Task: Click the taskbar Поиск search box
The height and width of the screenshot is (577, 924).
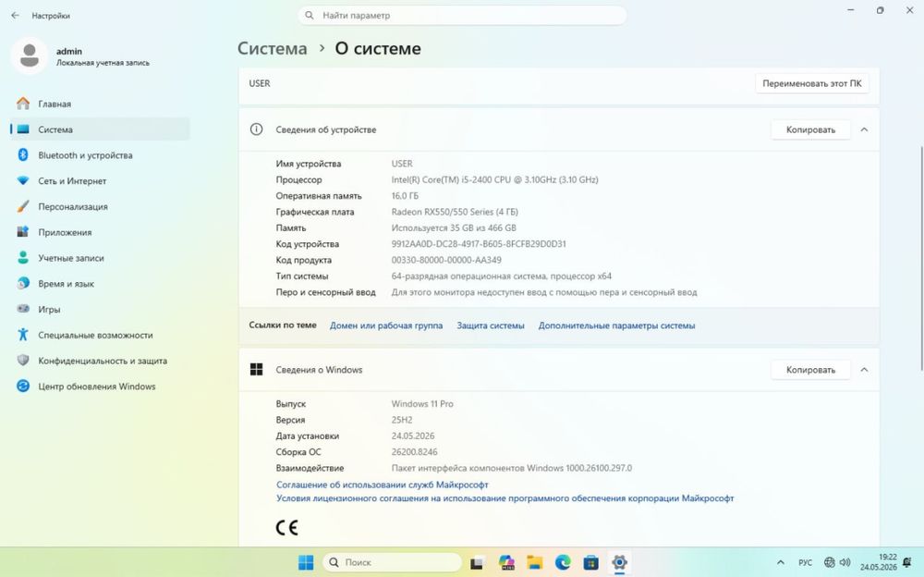Action: tap(392, 562)
